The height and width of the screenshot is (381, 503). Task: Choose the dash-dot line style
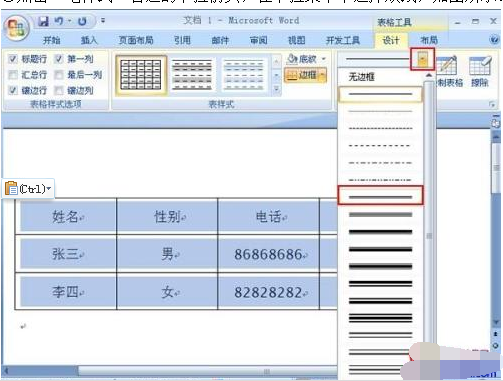point(380,163)
